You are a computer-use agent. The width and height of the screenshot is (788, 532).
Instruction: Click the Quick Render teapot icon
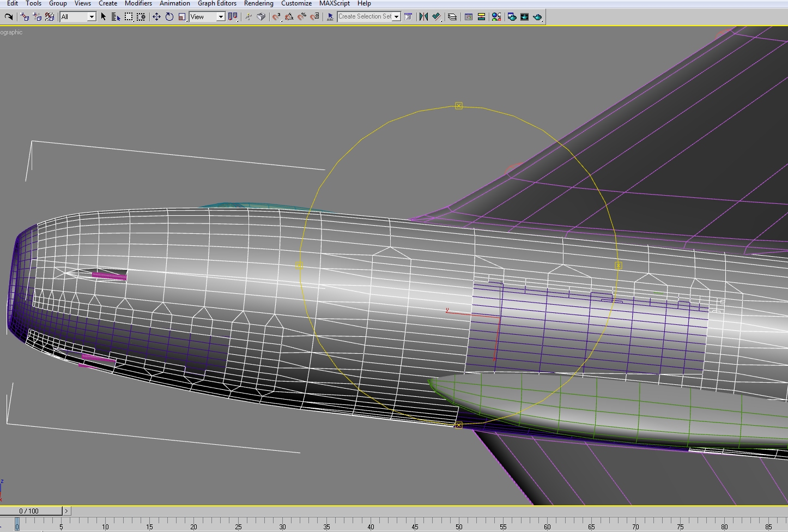point(537,17)
